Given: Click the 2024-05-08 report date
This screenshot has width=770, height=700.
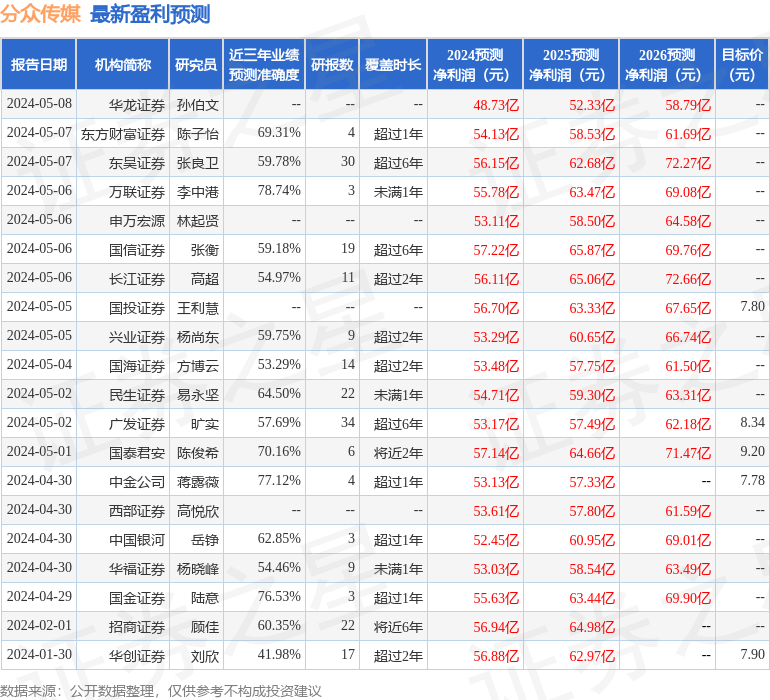Looking at the screenshot, I should 39,104.
